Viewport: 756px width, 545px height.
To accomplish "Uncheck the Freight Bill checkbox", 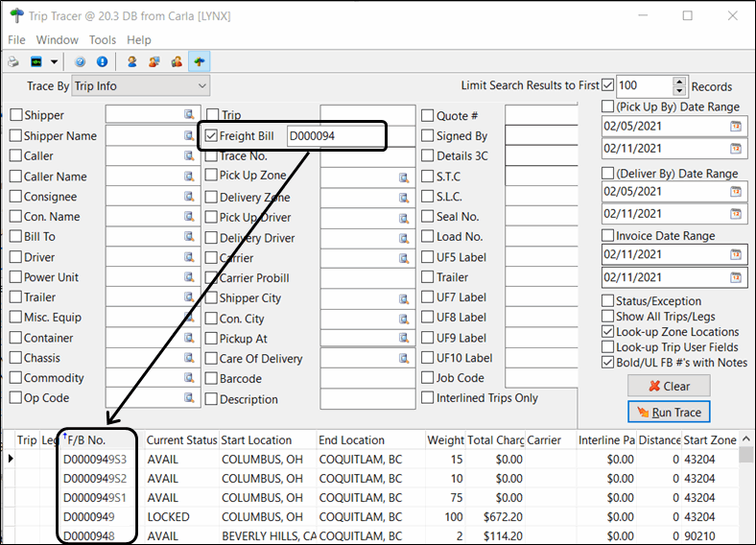I will (x=211, y=136).
